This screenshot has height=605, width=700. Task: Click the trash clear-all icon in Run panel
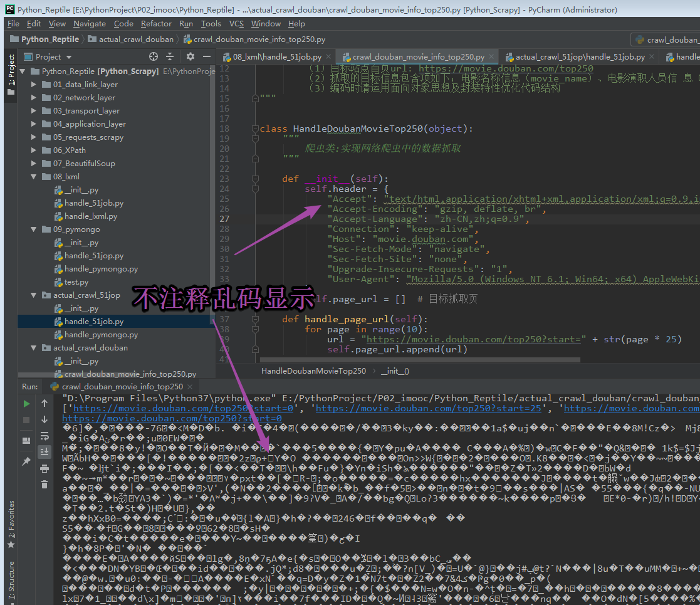tap(44, 484)
